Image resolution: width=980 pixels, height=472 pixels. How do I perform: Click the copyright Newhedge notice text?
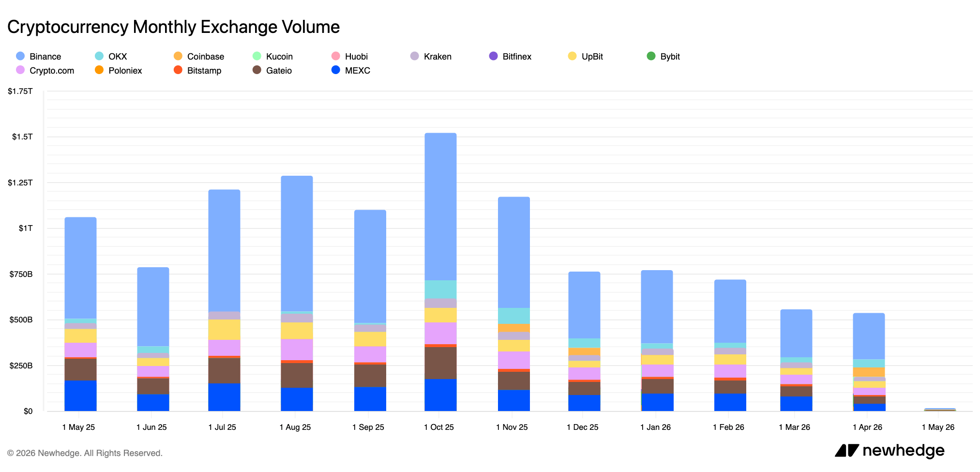point(85,453)
